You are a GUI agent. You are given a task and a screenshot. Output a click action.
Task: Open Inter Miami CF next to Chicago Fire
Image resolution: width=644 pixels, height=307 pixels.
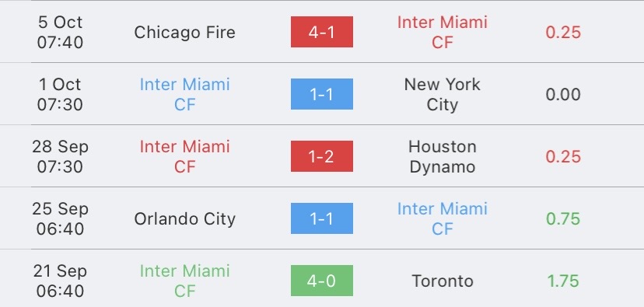(x=443, y=32)
